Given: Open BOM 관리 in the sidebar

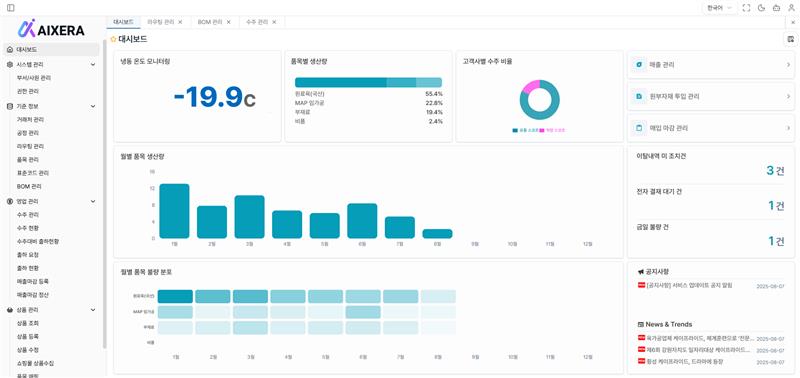Looking at the screenshot, I should 29,187.
